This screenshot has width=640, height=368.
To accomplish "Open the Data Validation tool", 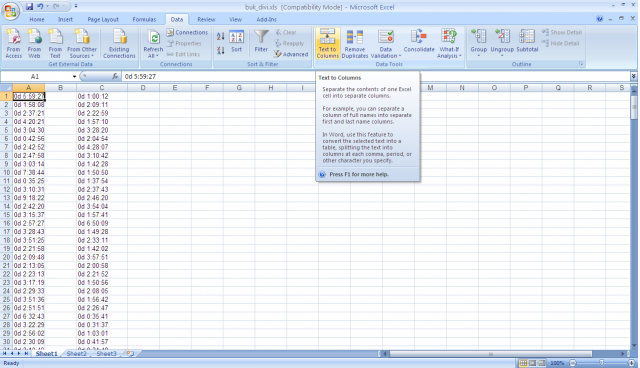I will (x=386, y=44).
